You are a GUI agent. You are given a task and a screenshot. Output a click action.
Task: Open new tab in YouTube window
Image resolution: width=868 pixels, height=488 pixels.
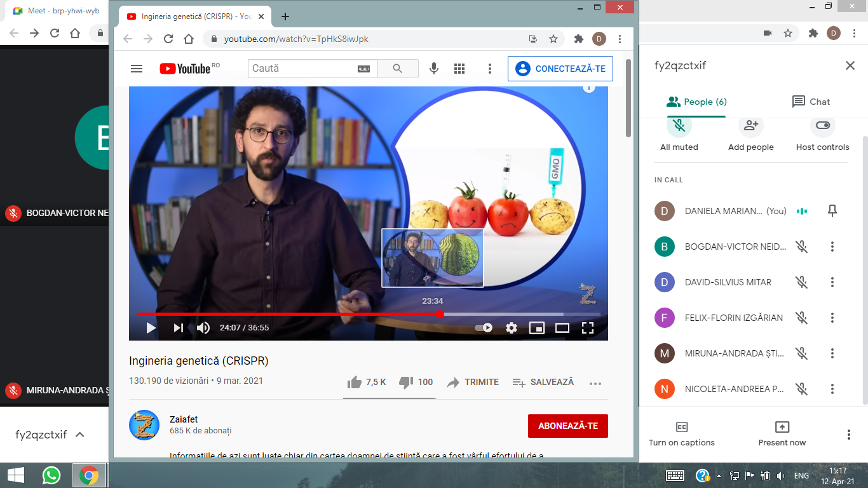[x=285, y=17]
